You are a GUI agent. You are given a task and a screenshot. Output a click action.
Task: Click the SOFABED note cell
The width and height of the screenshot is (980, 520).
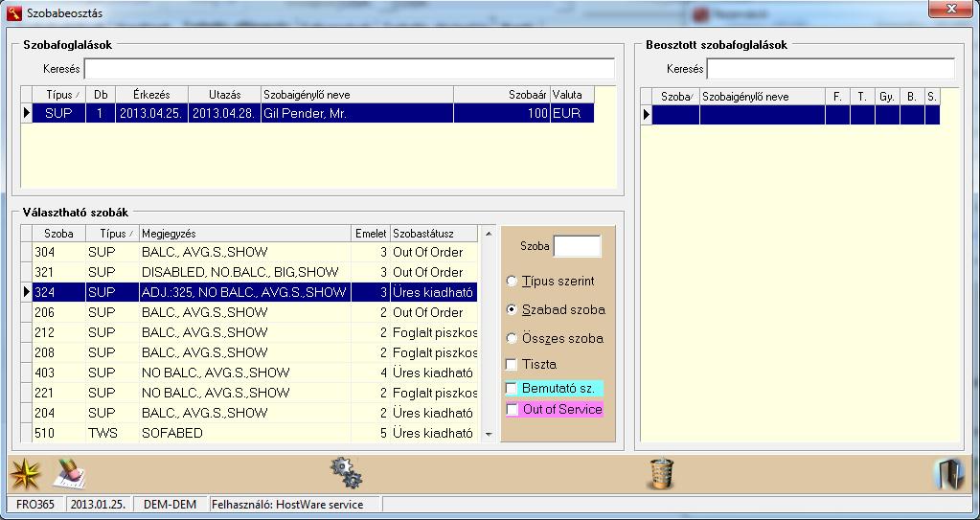pyautogui.click(x=245, y=433)
